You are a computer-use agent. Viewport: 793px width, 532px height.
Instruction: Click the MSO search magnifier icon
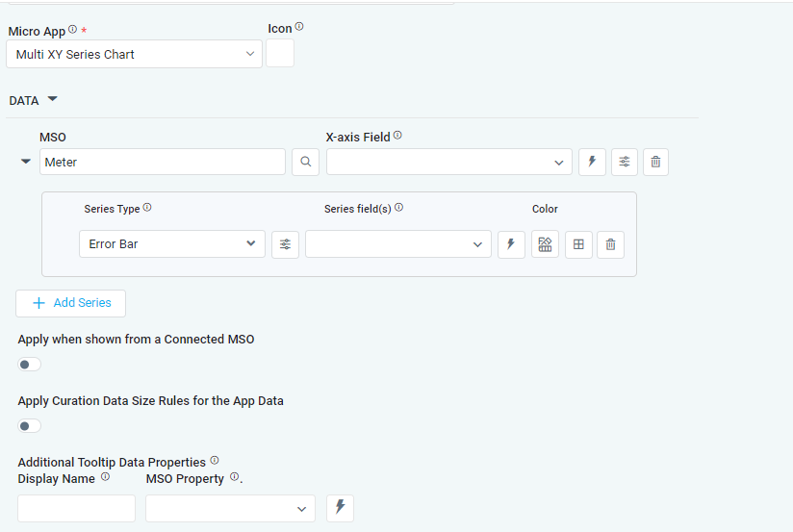305,162
